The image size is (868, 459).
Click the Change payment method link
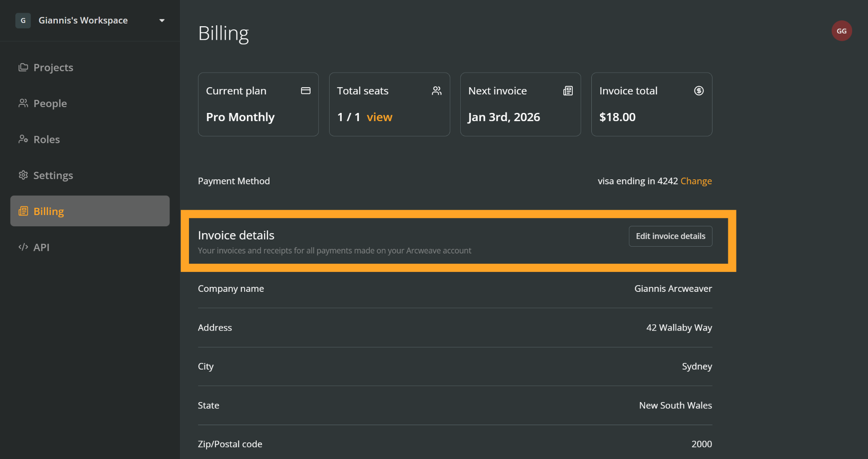coord(696,181)
